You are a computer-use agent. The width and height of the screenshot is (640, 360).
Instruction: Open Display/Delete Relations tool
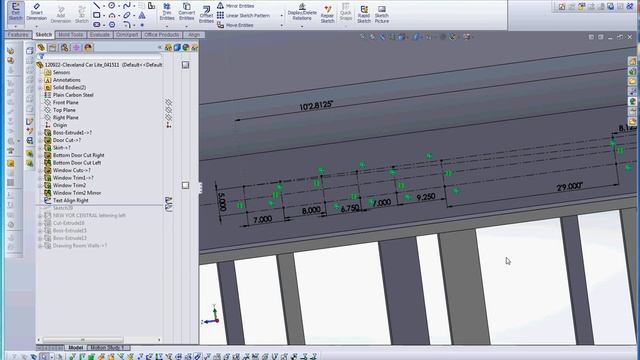pyautogui.click(x=302, y=11)
